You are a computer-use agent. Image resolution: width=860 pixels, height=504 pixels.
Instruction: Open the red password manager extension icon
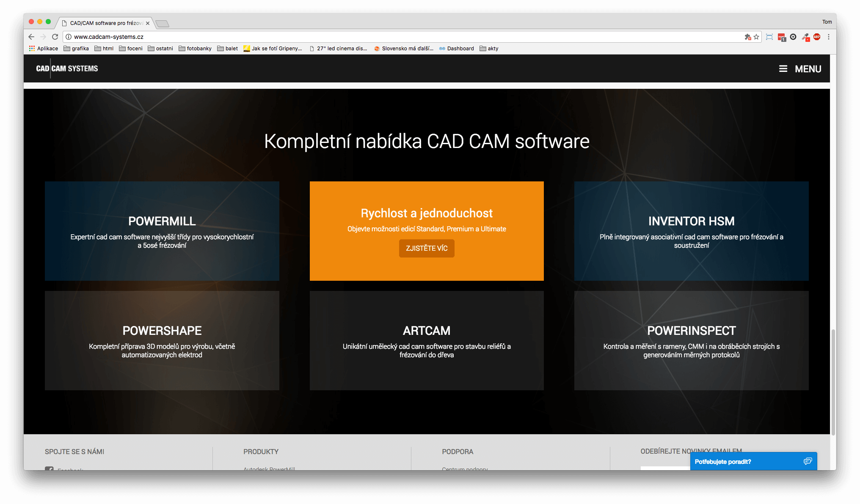[782, 37]
